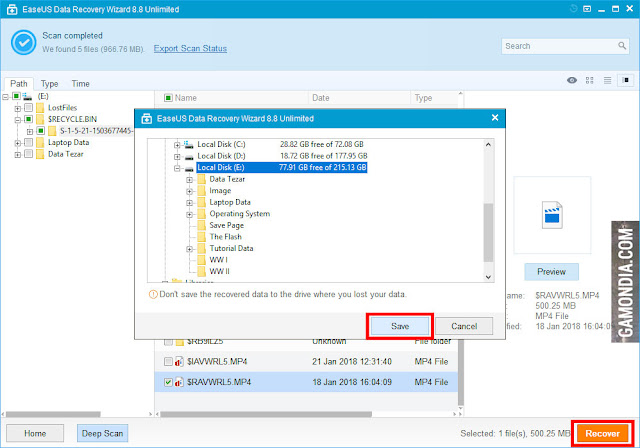
Task: Switch to the Path tab
Action: [19, 84]
